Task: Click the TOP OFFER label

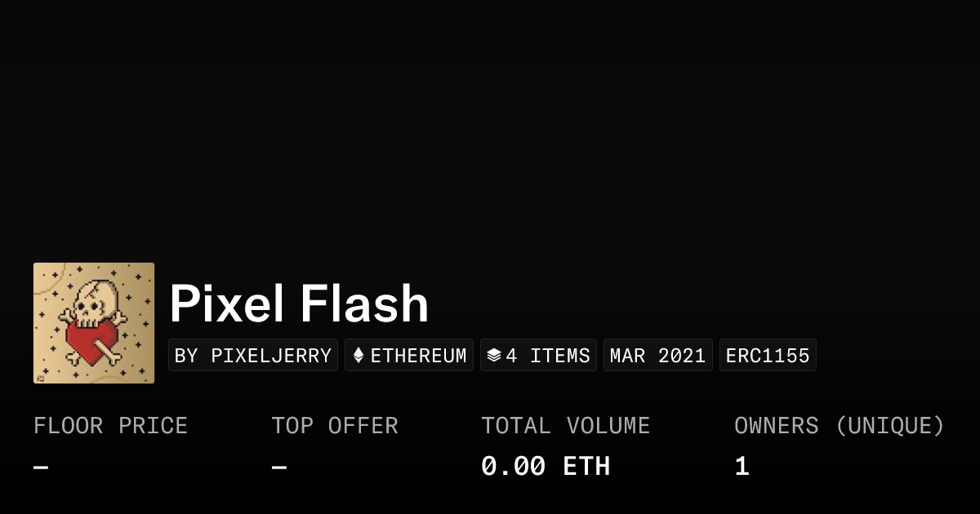Action: click(335, 426)
